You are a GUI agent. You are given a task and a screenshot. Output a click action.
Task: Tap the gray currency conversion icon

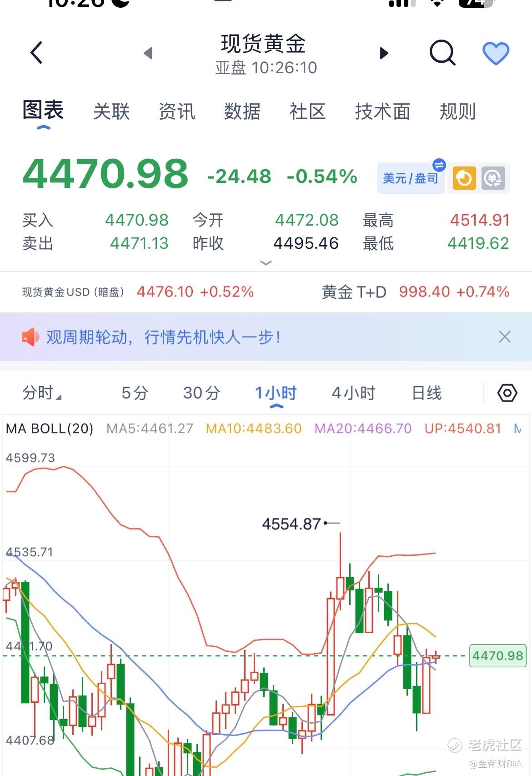pos(493,178)
